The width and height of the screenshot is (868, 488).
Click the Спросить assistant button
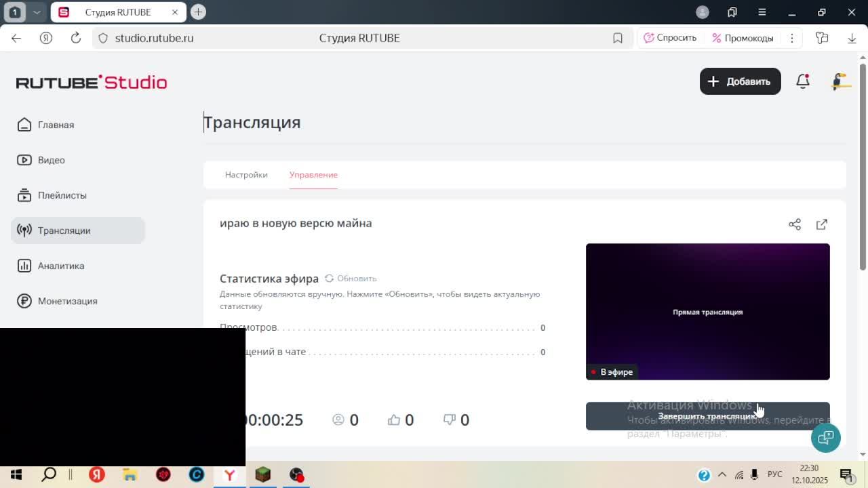(x=670, y=38)
